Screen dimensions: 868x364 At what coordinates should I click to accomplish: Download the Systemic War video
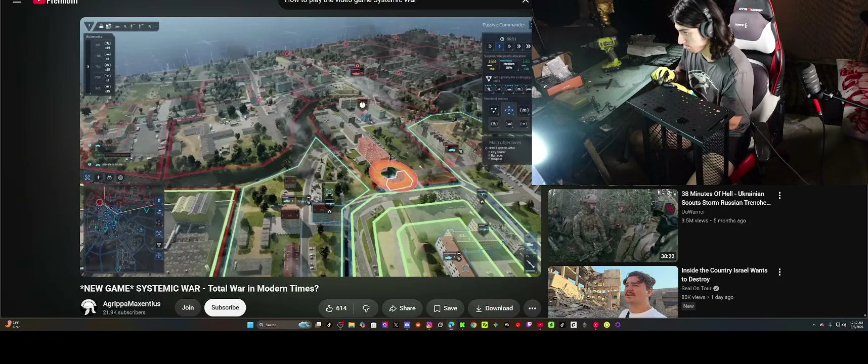pos(494,308)
